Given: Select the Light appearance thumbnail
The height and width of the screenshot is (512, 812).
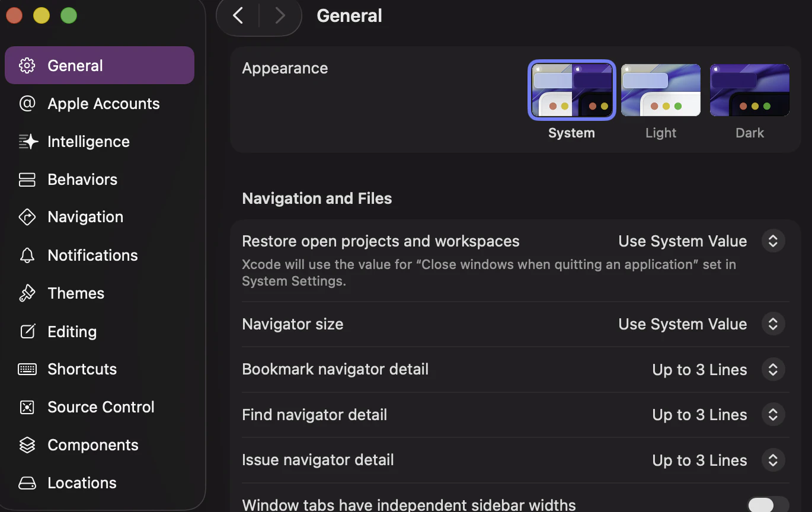Looking at the screenshot, I should click(660, 90).
